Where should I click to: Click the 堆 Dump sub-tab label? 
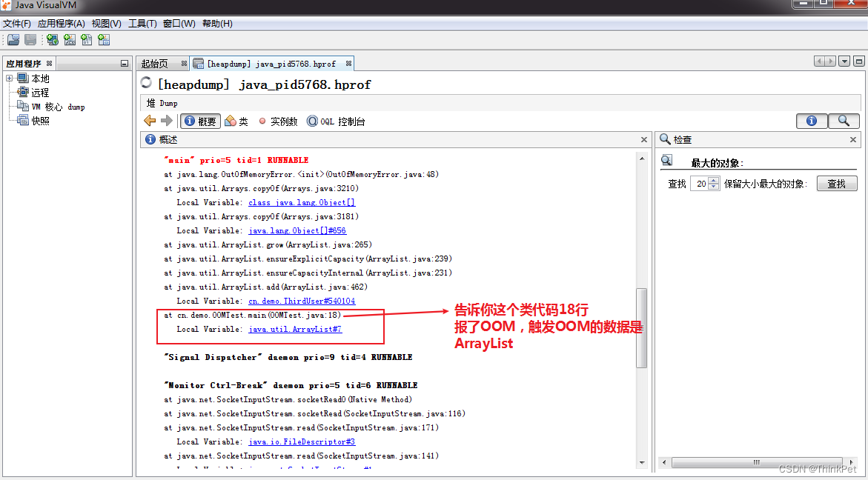[x=162, y=104]
